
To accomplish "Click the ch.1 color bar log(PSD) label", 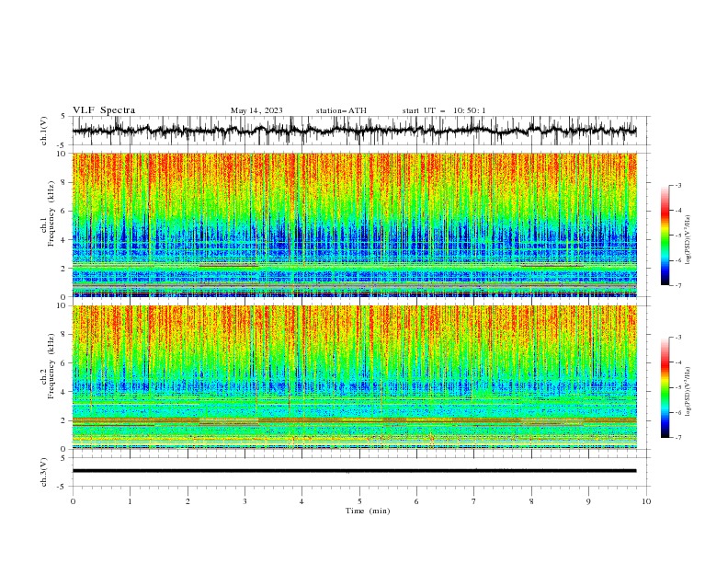I will coord(688,240).
